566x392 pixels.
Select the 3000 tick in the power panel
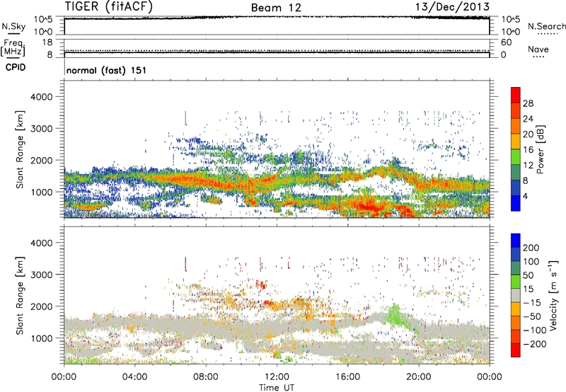pyautogui.click(x=42, y=129)
